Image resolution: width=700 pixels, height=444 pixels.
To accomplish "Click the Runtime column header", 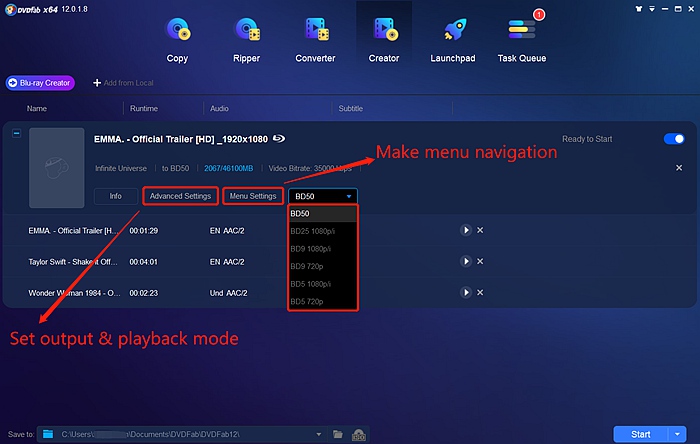I will [144, 108].
